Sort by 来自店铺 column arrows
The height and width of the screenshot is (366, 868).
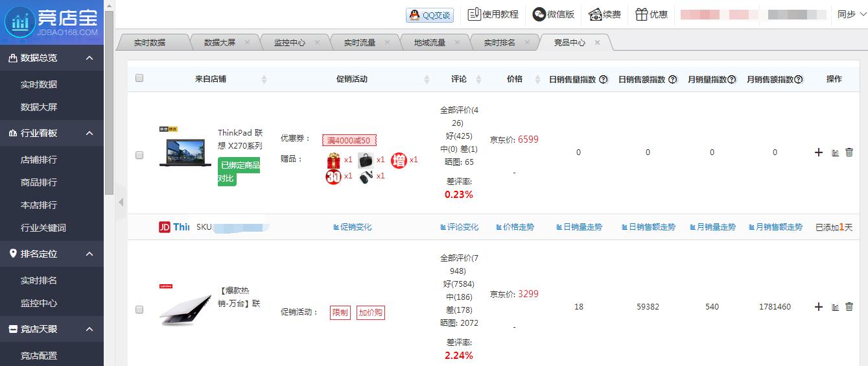264,79
